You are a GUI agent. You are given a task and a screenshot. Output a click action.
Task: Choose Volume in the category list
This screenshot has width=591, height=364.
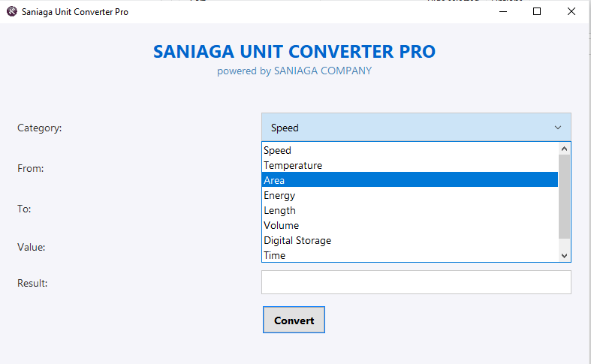(410, 225)
